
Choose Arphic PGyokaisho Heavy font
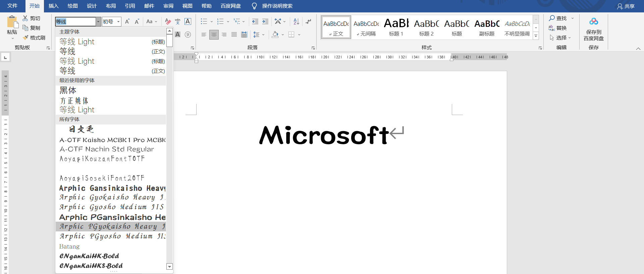(x=111, y=226)
